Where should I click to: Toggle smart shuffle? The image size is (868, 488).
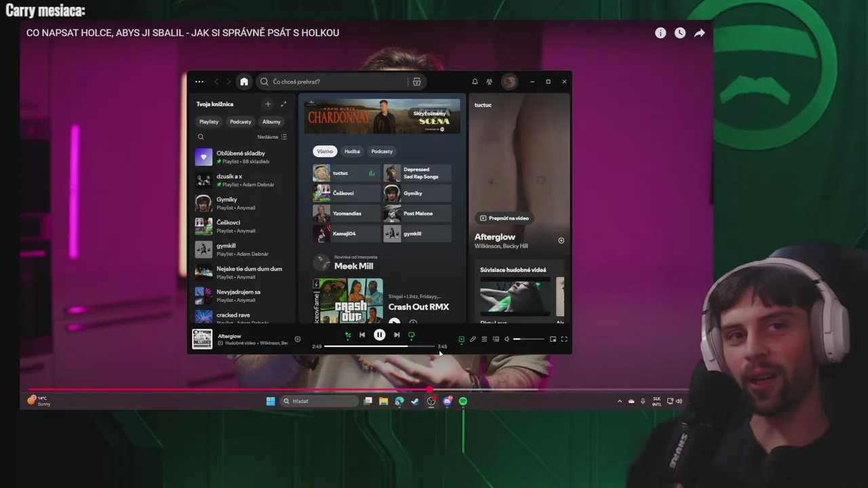348,335
